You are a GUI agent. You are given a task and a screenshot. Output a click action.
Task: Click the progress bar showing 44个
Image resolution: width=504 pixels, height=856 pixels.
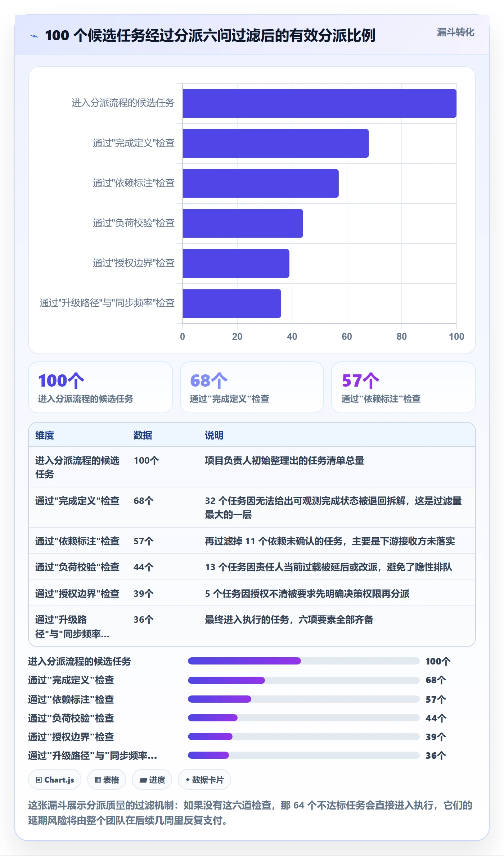[304, 718]
